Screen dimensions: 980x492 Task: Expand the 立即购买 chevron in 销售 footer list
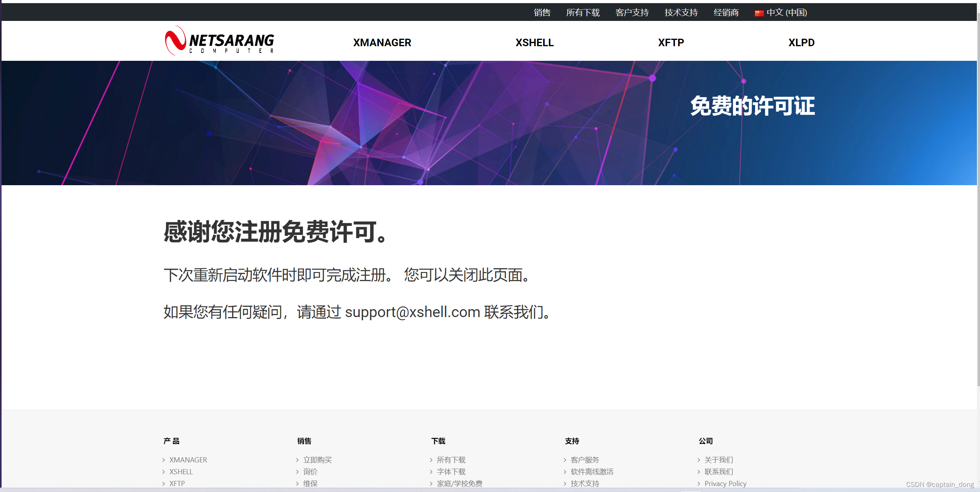coord(298,460)
